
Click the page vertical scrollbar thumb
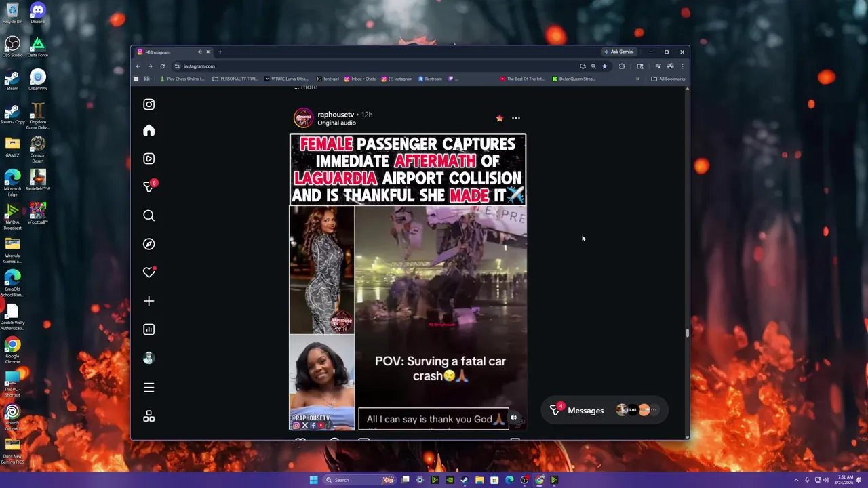click(687, 333)
